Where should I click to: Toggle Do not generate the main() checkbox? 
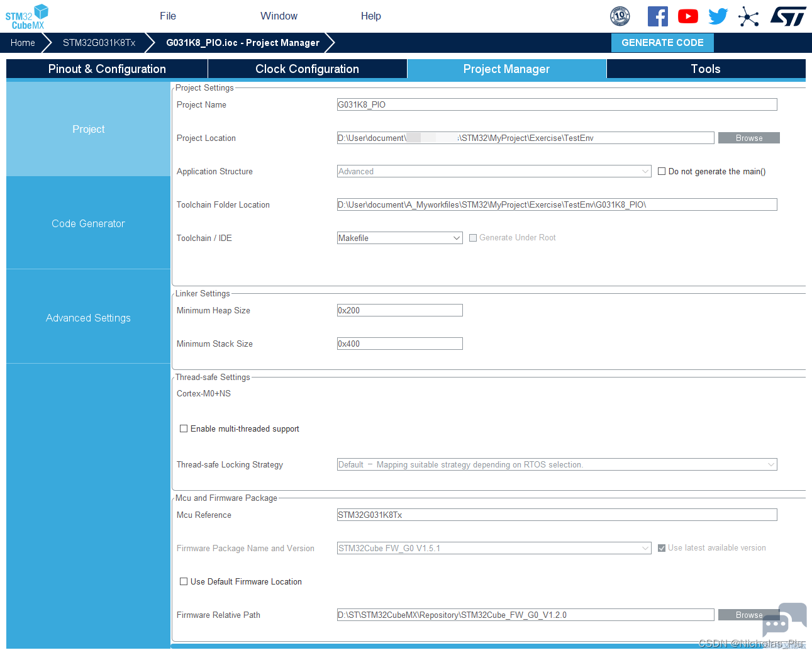662,171
